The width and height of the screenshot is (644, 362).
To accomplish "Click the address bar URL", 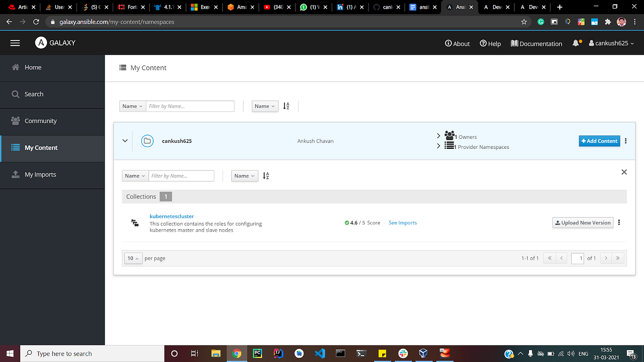I will (117, 22).
